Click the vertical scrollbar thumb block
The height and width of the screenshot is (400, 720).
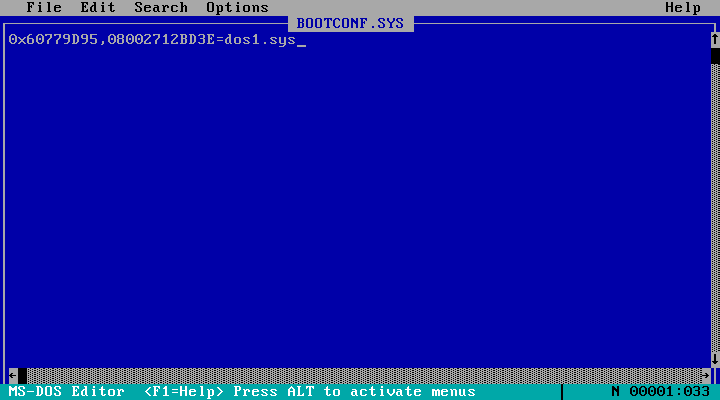click(x=715, y=56)
